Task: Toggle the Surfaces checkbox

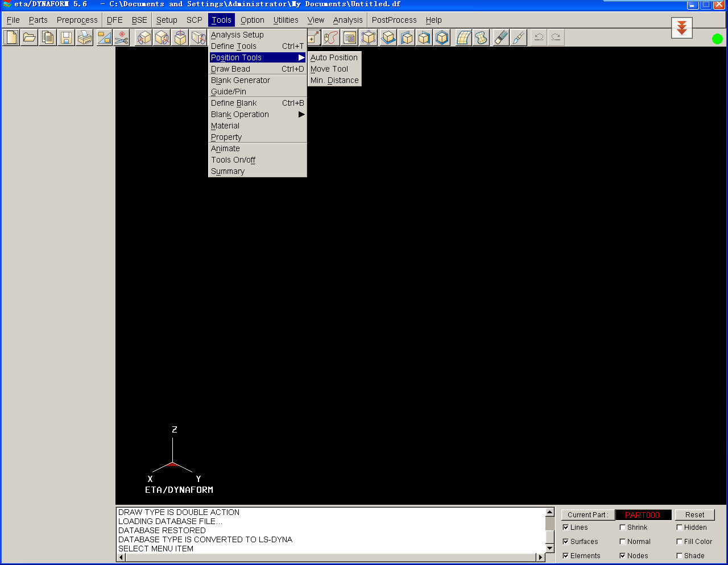Action: pyautogui.click(x=565, y=542)
